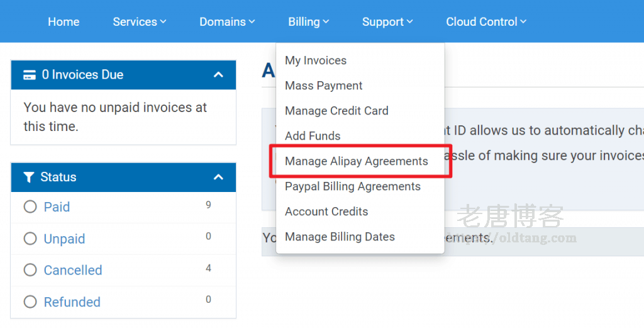
Task: Go to the Home page
Action: (x=64, y=22)
